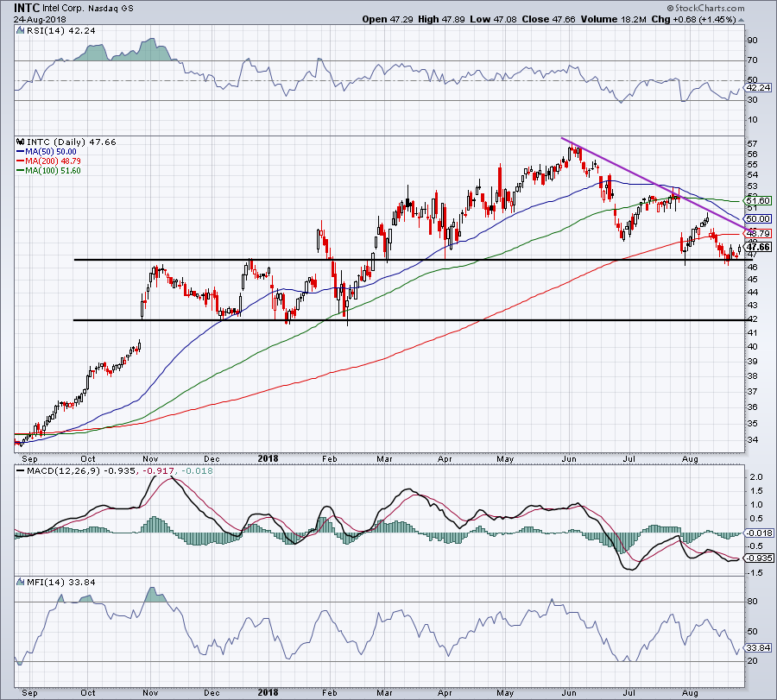Click the -0.935 tag on MACD right axis
The height and width of the screenshot is (700, 777).
tap(759, 558)
